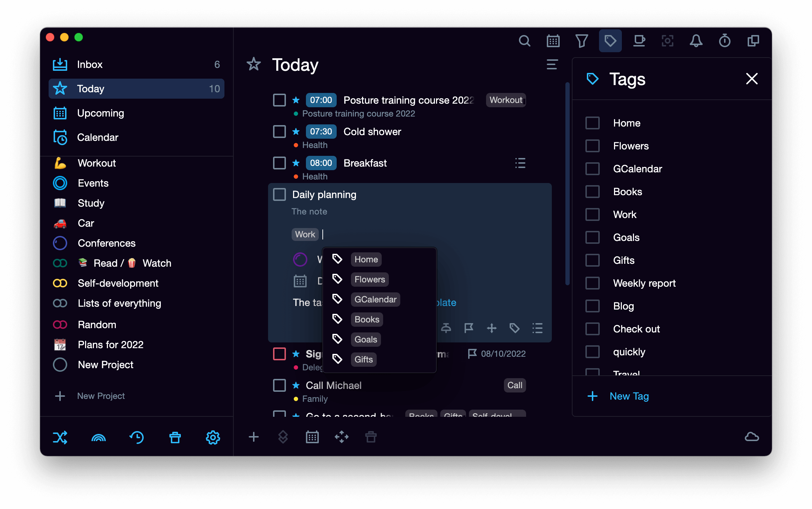Open the Workout project in sidebar

coord(137,163)
